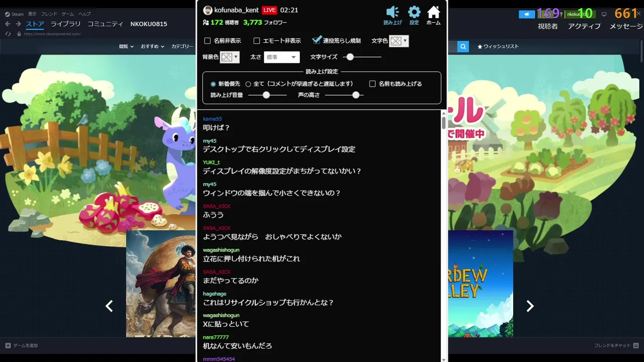Click comment ふうう
The height and width of the screenshot is (362, 644).
click(x=213, y=215)
